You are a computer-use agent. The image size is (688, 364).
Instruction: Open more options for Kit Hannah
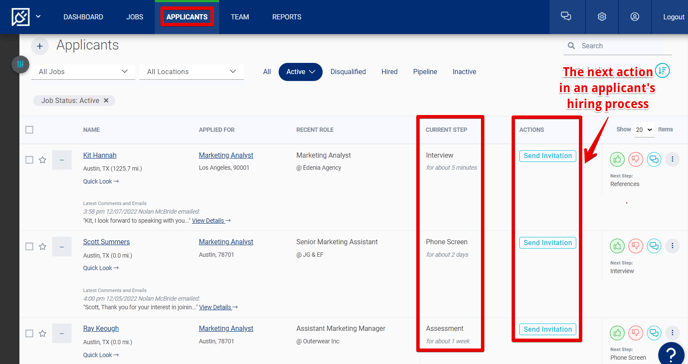coord(672,159)
